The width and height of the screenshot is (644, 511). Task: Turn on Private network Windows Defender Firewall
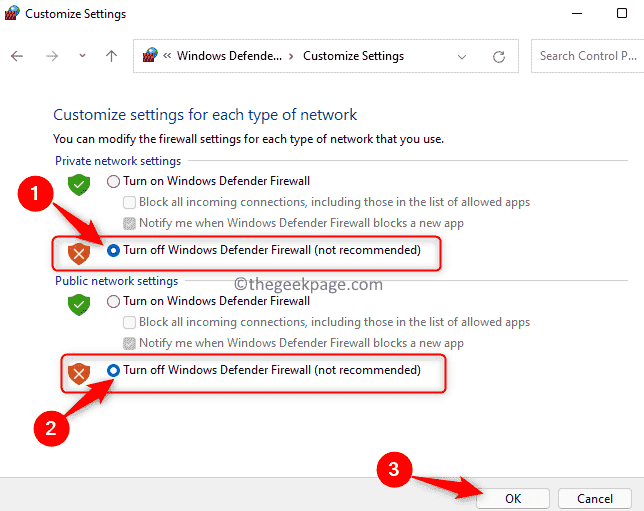click(x=114, y=181)
